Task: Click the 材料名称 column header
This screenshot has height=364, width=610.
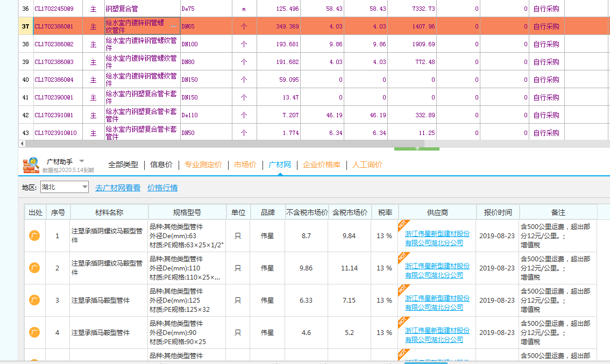Action: point(109,212)
